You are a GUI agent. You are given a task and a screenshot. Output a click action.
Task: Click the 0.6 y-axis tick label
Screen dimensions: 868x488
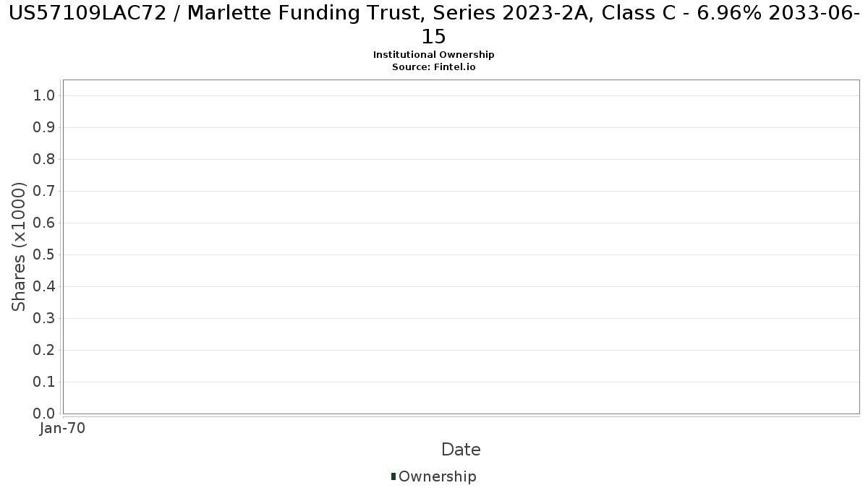(x=45, y=223)
